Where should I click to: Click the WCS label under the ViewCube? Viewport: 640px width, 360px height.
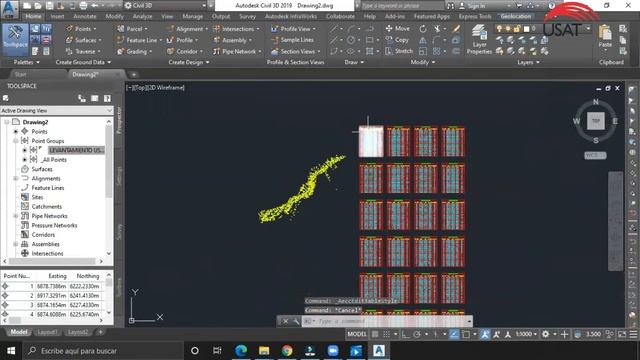pos(595,156)
